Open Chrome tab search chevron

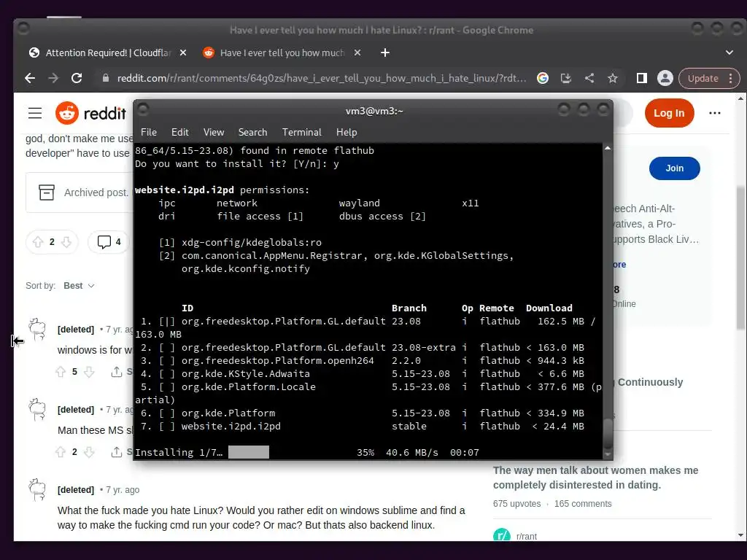[x=729, y=52]
